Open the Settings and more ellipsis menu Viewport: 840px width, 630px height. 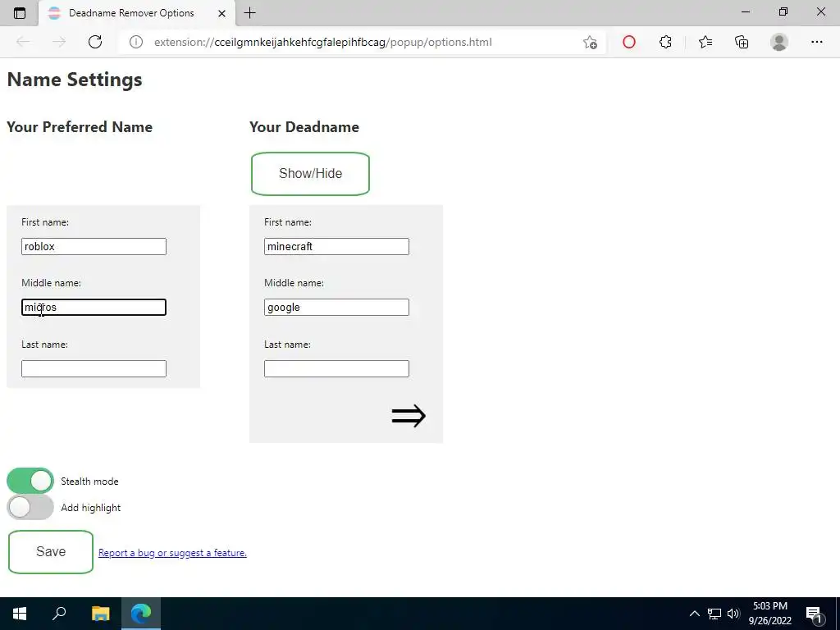[x=816, y=42]
